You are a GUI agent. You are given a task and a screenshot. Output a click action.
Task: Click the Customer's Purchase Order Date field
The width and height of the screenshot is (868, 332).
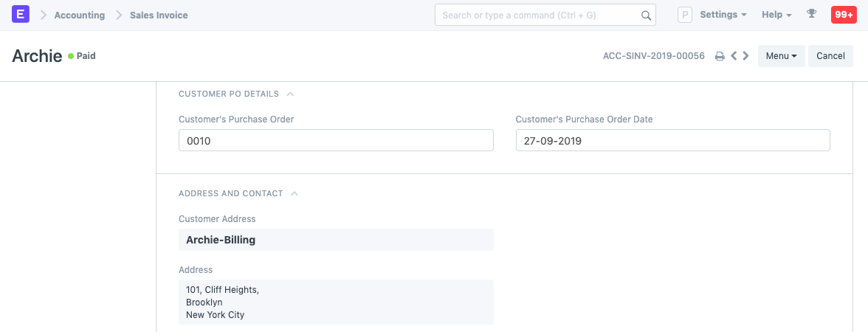click(x=672, y=140)
